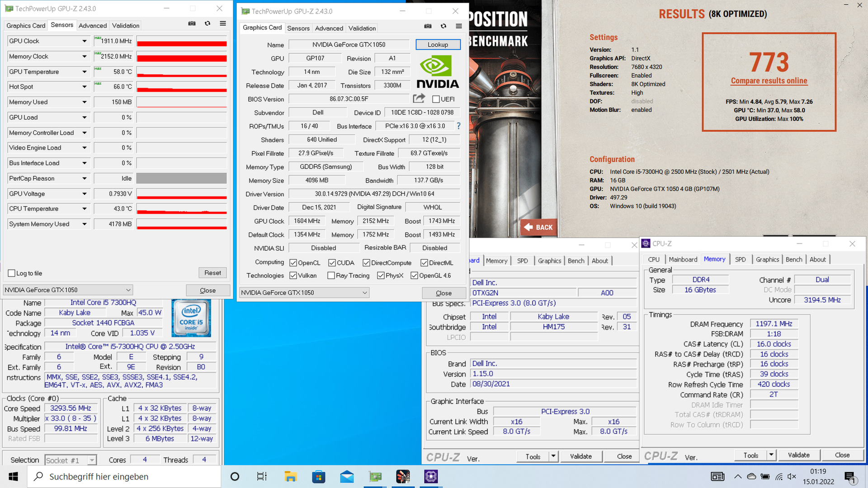Open Windows Start menu
Image resolution: width=868 pixels, height=488 pixels.
pos(13,477)
